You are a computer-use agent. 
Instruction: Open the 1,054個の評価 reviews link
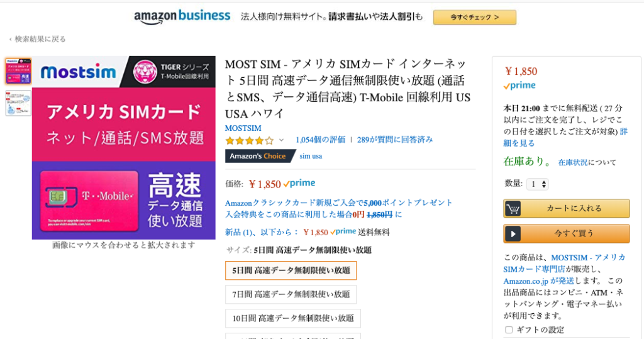click(x=320, y=140)
